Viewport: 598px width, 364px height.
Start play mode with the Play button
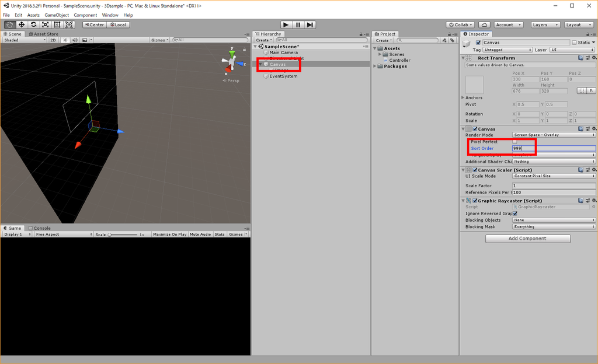[x=286, y=24]
